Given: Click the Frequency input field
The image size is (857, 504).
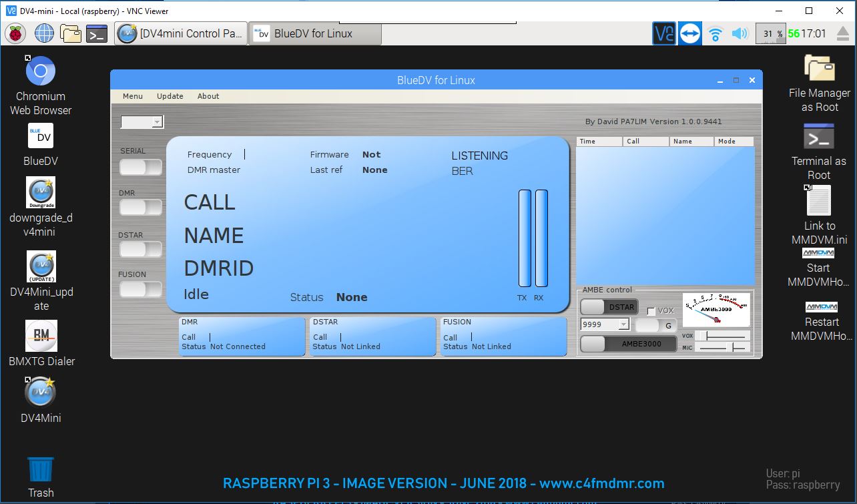Looking at the screenshot, I should click(244, 154).
